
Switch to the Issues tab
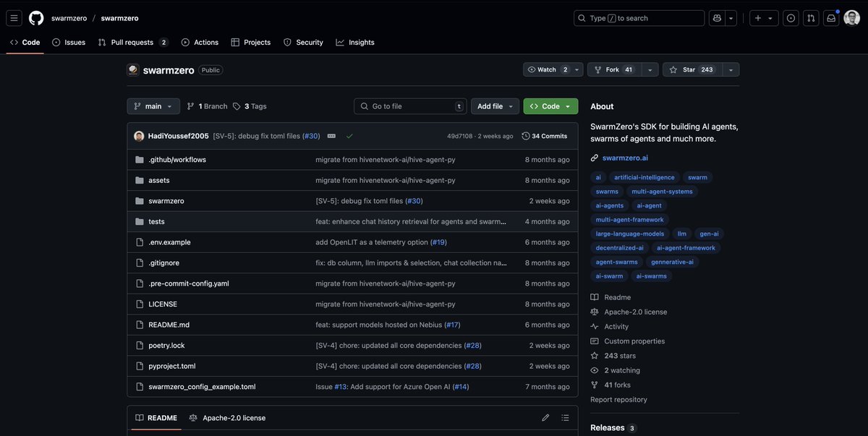[69, 42]
